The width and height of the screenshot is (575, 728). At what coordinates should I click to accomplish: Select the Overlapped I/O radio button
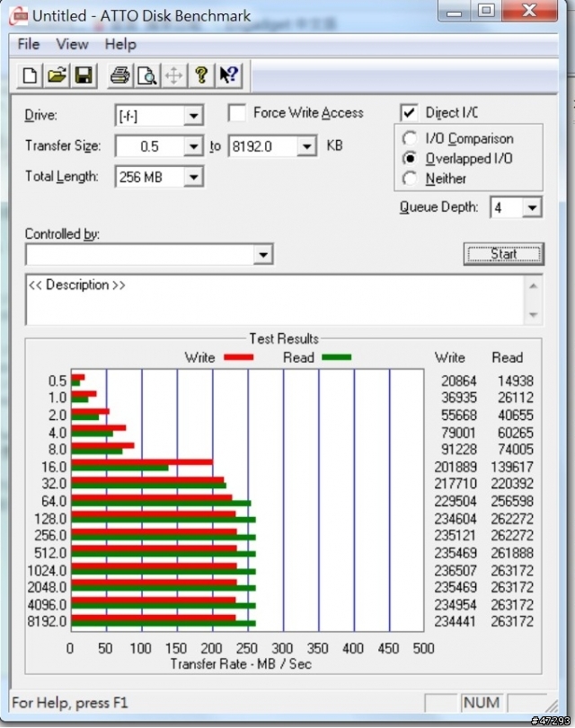[410, 158]
